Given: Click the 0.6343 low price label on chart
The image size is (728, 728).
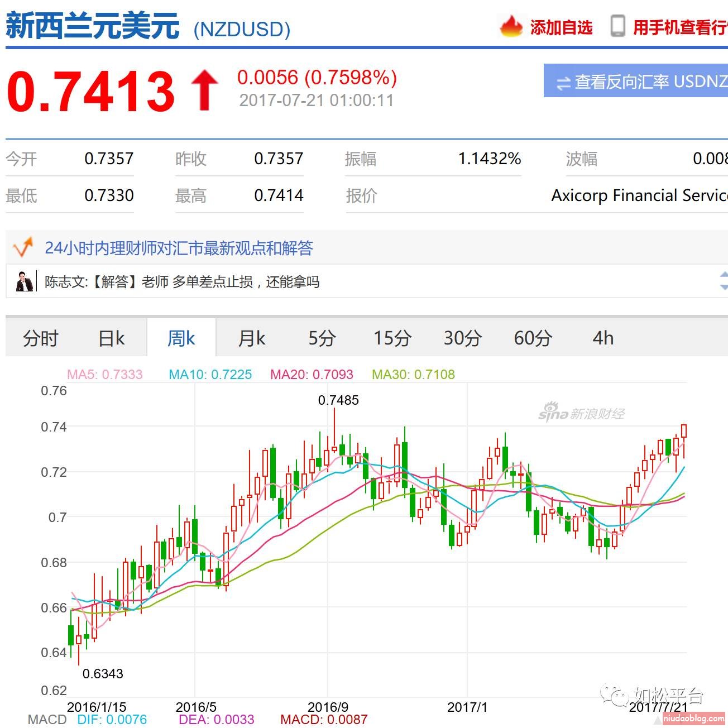Looking at the screenshot, I should tap(103, 673).
